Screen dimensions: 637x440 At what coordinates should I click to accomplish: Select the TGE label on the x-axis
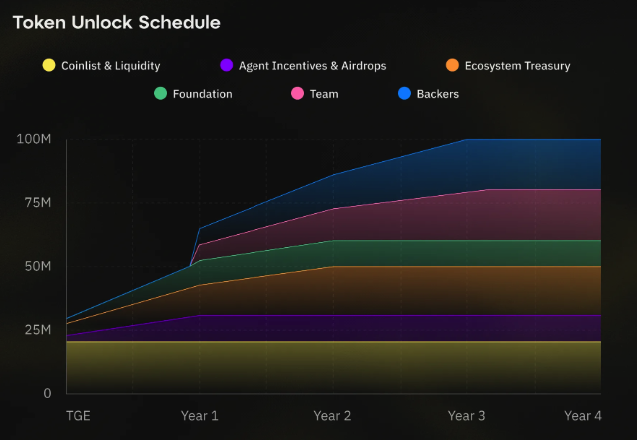point(78,415)
